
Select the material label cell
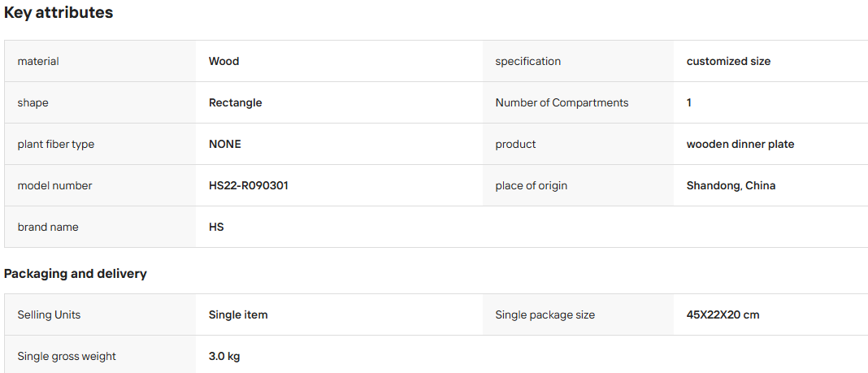click(x=100, y=62)
